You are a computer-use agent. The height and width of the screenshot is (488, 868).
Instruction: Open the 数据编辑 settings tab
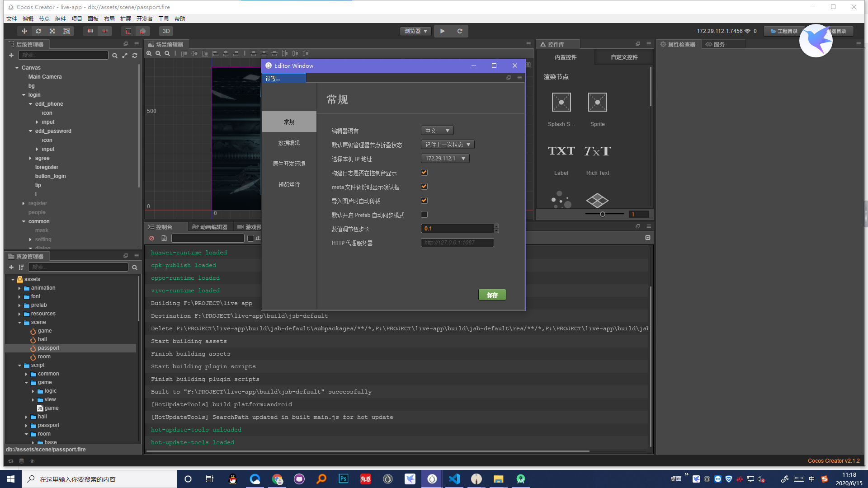pos(289,143)
